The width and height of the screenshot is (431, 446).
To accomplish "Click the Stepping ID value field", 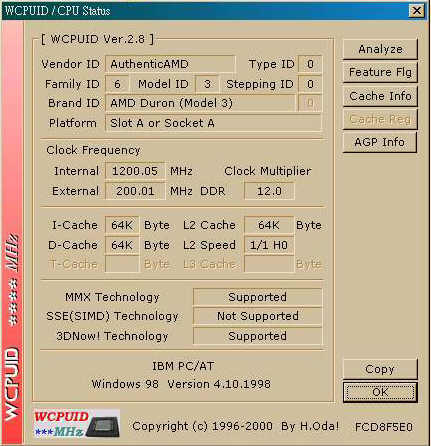I will (310, 84).
